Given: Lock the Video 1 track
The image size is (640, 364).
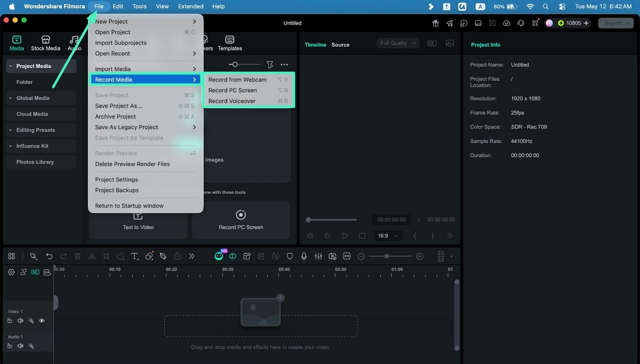Looking at the screenshot, I should (10, 321).
